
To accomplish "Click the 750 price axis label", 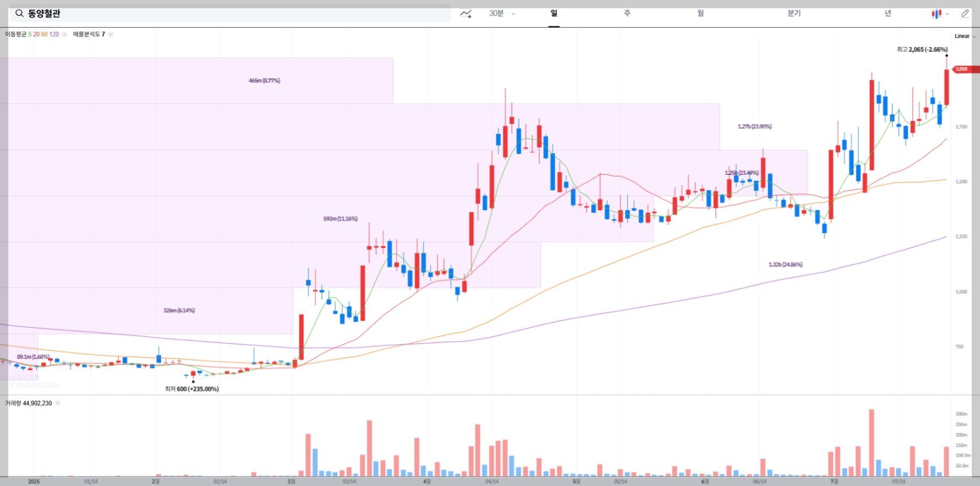I will (x=960, y=347).
